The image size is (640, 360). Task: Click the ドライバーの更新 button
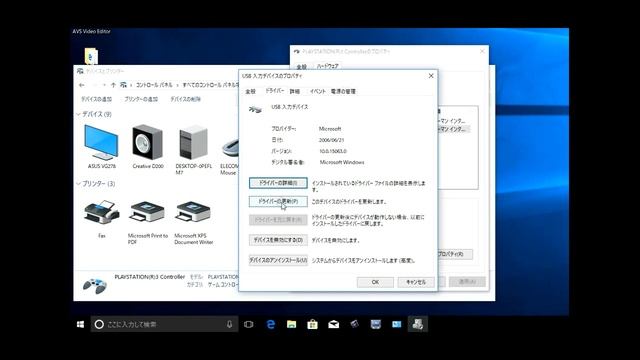pyautogui.click(x=278, y=201)
